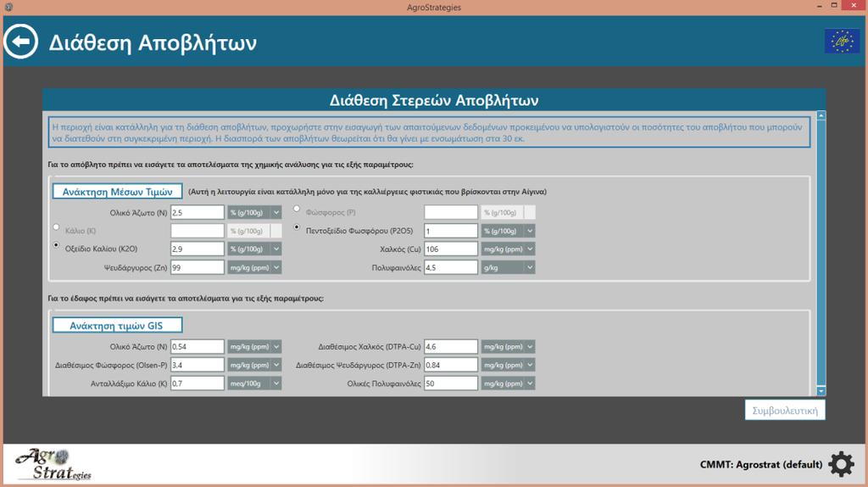
Task: Go back with the circular arrow button
Action: pos(21,42)
